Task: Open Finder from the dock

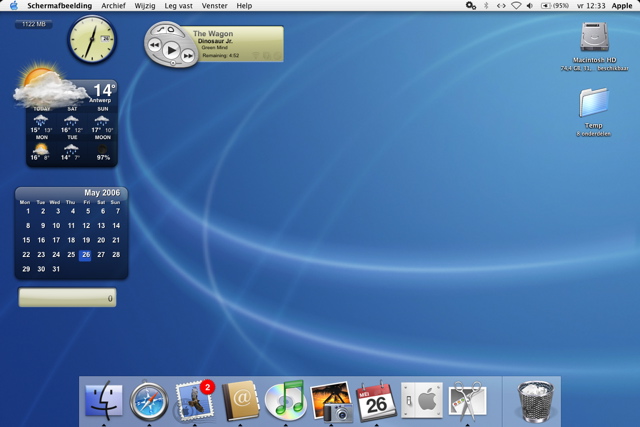Action: click(104, 401)
